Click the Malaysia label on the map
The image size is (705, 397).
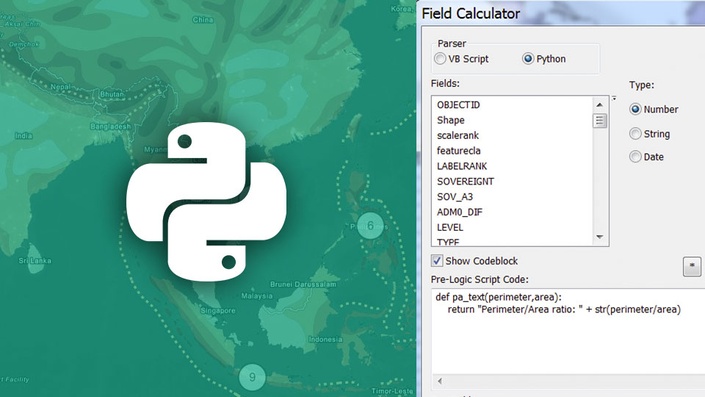point(257,296)
